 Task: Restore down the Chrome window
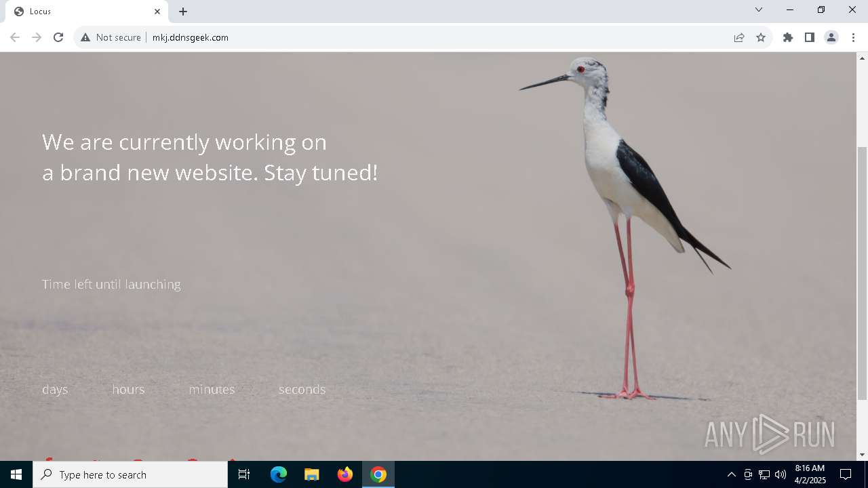tap(821, 9)
